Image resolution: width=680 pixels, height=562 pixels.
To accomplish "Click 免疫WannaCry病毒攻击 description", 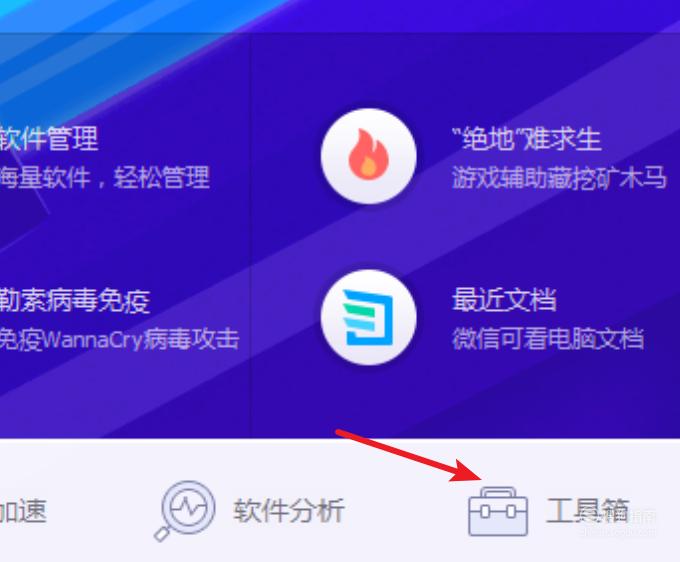I will click(x=119, y=339).
